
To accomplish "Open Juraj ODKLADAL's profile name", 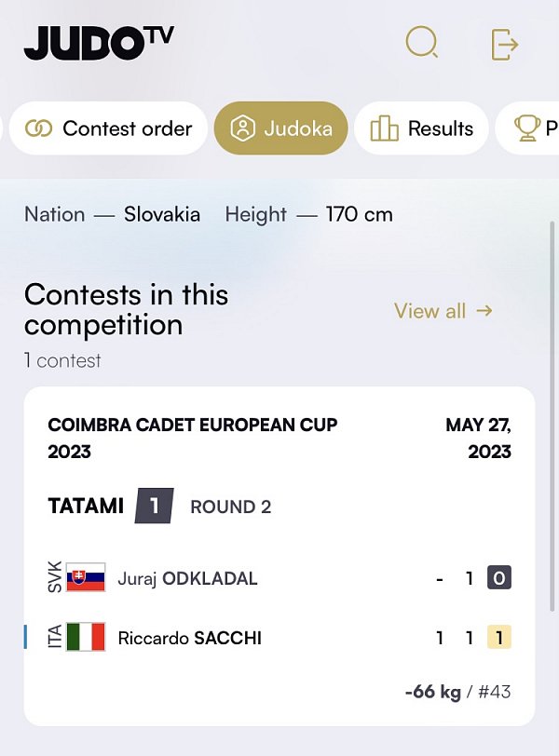I will pos(187,578).
